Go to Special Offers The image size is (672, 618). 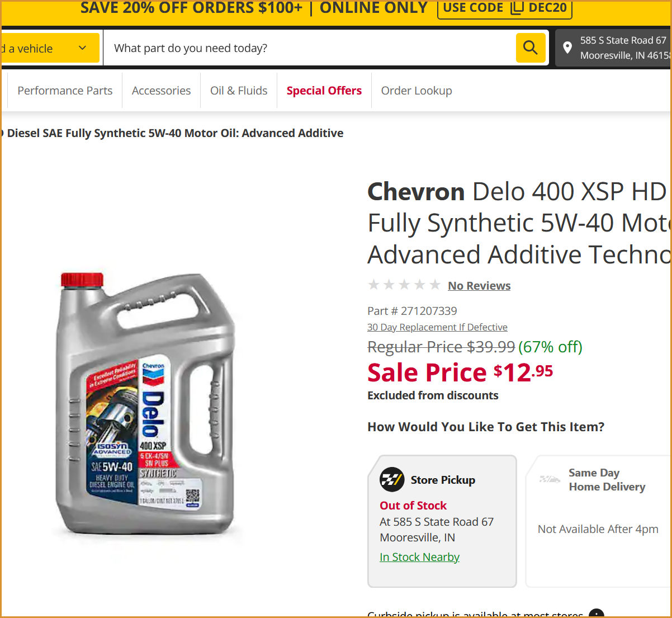[x=324, y=91]
